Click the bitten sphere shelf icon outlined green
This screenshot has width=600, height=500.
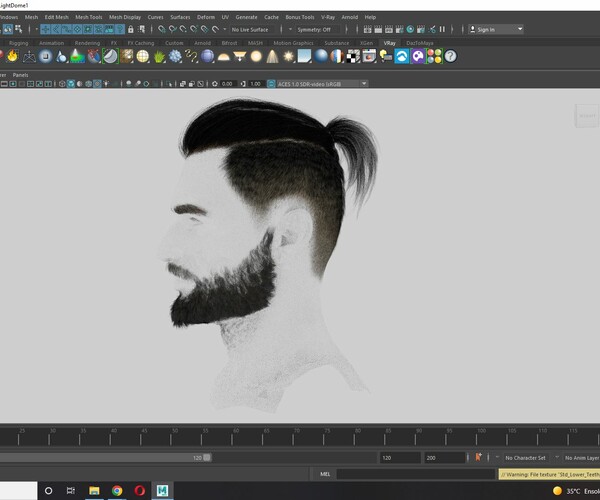click(110, 56)
